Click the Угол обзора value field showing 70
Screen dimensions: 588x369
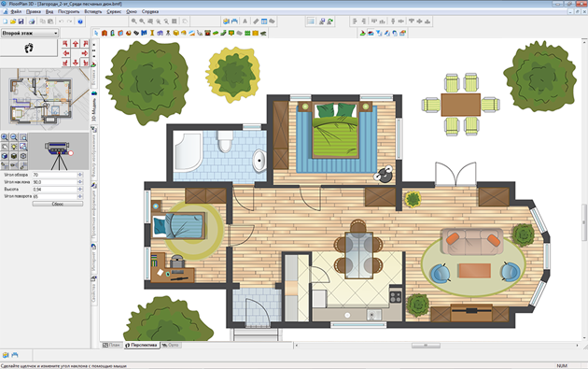(55, 175)
